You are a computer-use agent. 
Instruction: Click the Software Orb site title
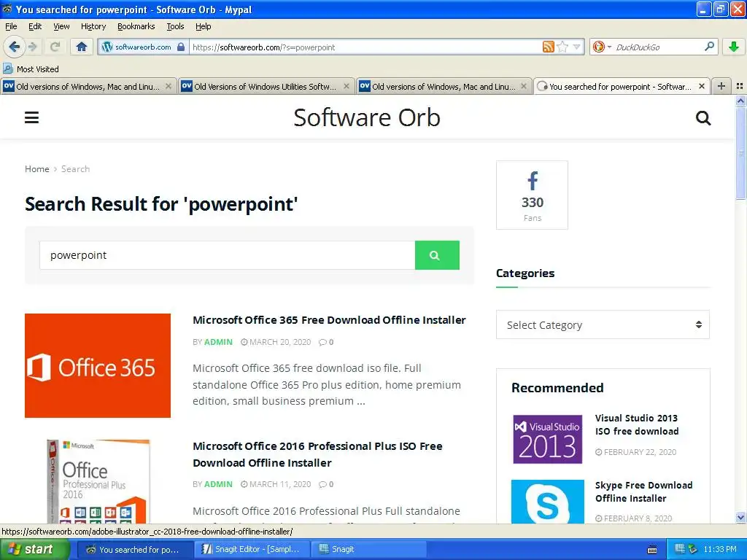pyautogui.click(x=367, y=117)
